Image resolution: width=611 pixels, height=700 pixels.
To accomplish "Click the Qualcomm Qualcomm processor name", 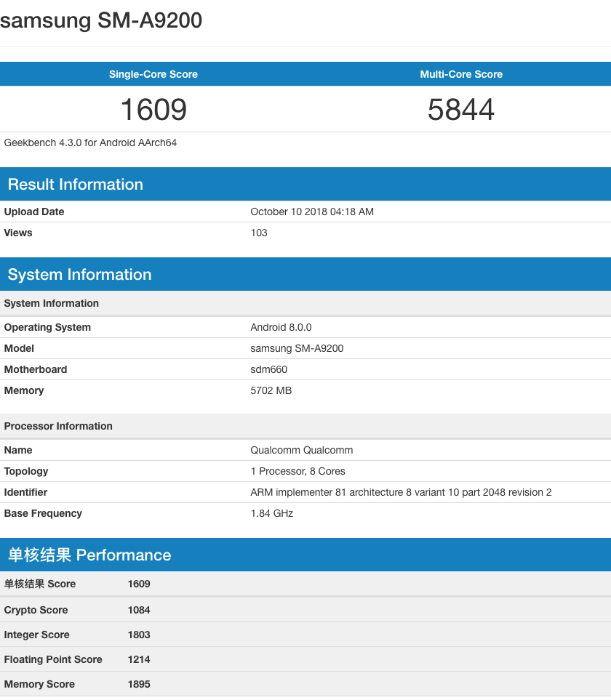I will 301,450.
